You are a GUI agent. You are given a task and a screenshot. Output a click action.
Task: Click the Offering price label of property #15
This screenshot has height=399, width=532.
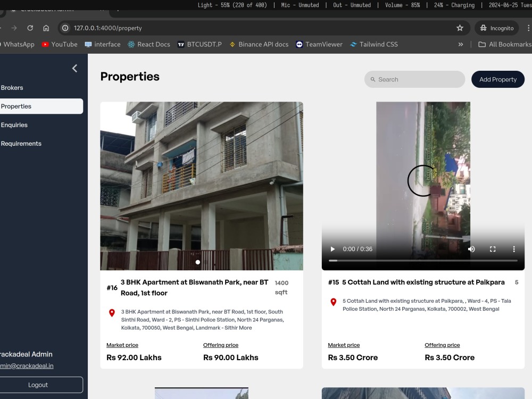442,345
